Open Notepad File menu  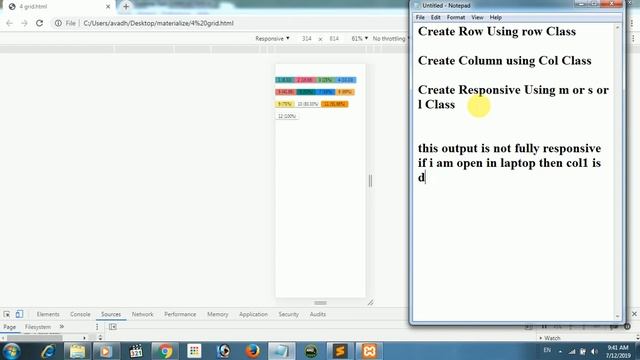click(x=420, y=18)
